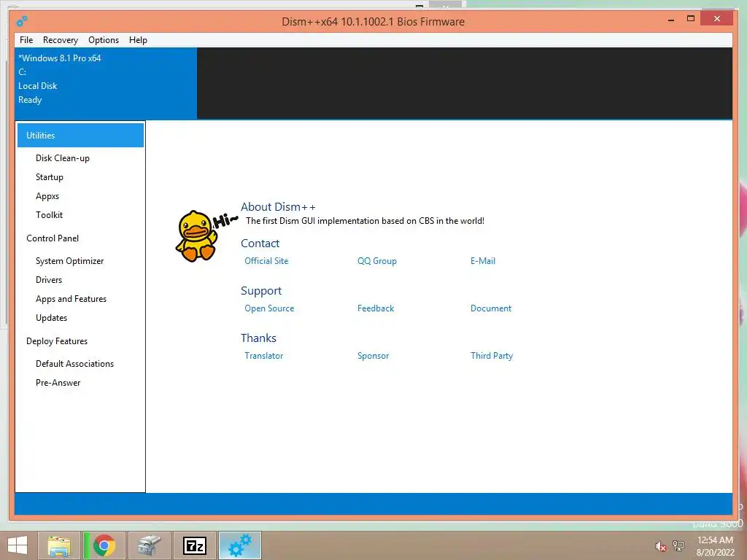Click the network tray icon
This screenshot has height=560, width=747.
tap(678, 545)
